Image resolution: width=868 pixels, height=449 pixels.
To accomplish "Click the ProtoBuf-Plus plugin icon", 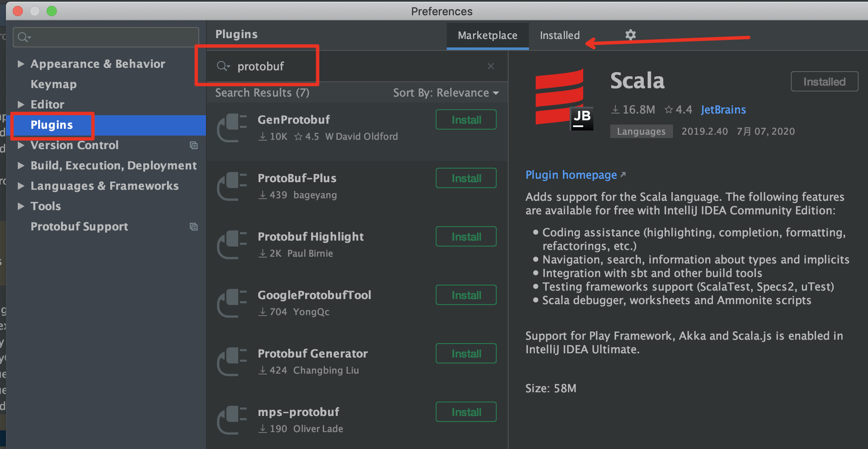I will tap(232, 186).
